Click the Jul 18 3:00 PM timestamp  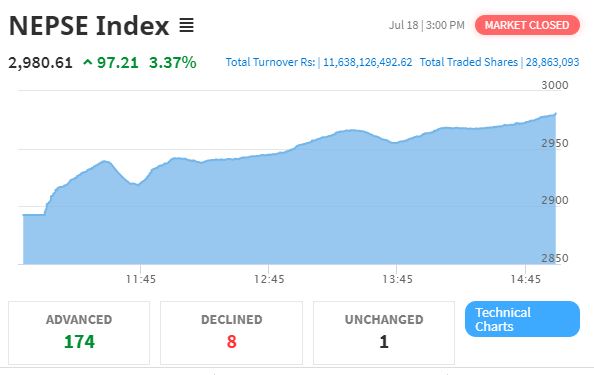click(427, 25)
